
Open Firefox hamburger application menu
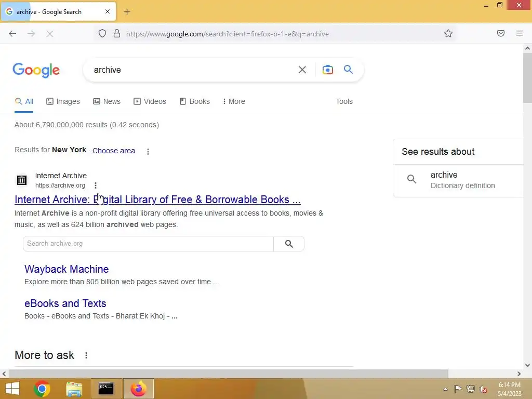[520, 33]
